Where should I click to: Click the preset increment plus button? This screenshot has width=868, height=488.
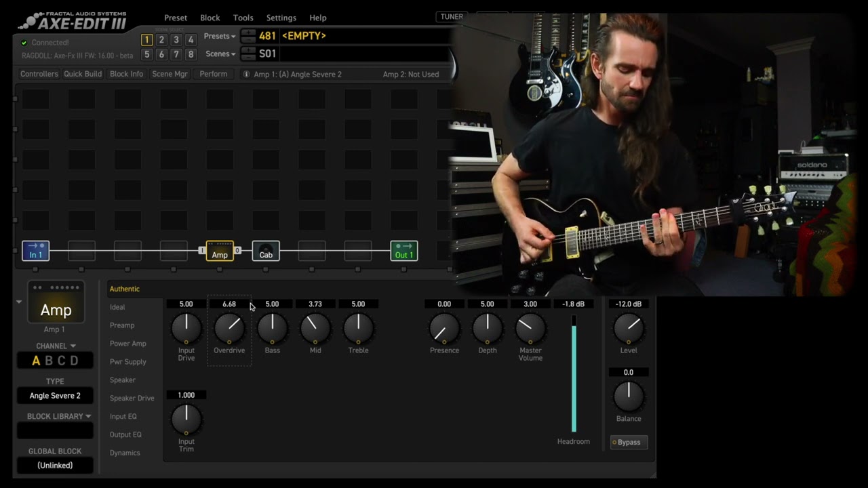coord(248,32)
